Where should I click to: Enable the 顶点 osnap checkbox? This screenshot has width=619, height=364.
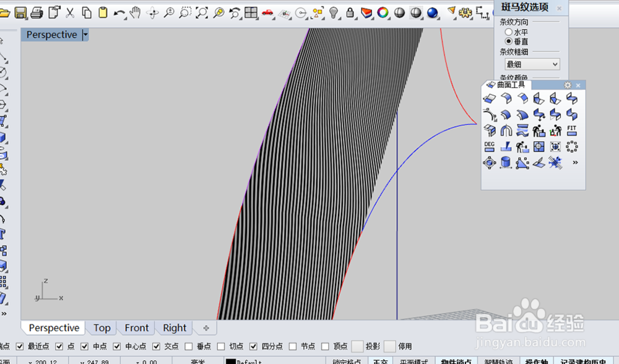tap(326, 346)
